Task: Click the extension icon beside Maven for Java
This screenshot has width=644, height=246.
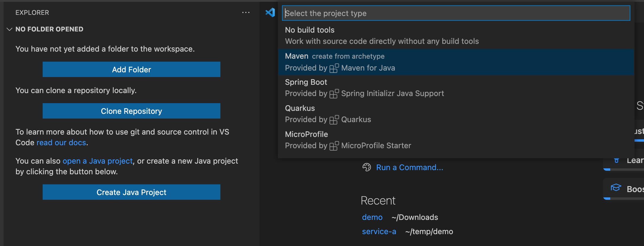Action: (334, 68)
